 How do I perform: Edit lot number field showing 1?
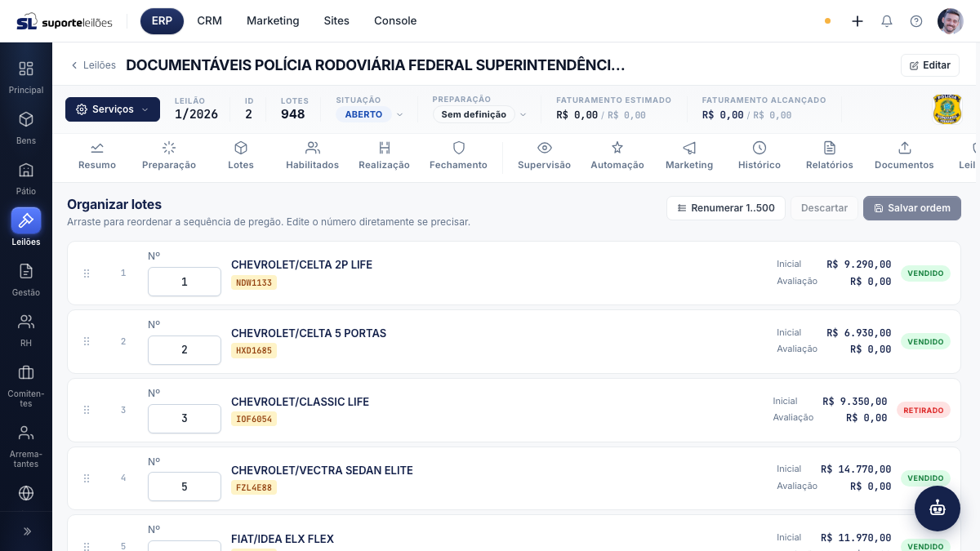pyautogui.click(x=185, y=282)
